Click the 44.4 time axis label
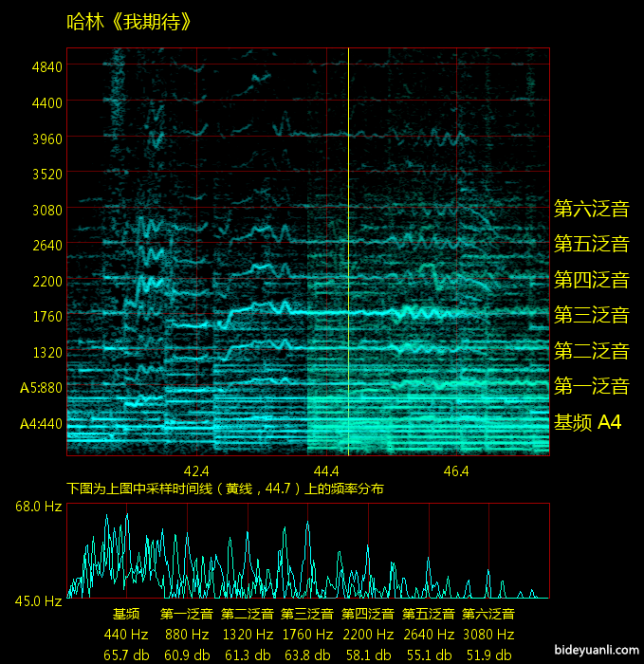The width and height of the screenshot is (644, 664). [326, 470]
